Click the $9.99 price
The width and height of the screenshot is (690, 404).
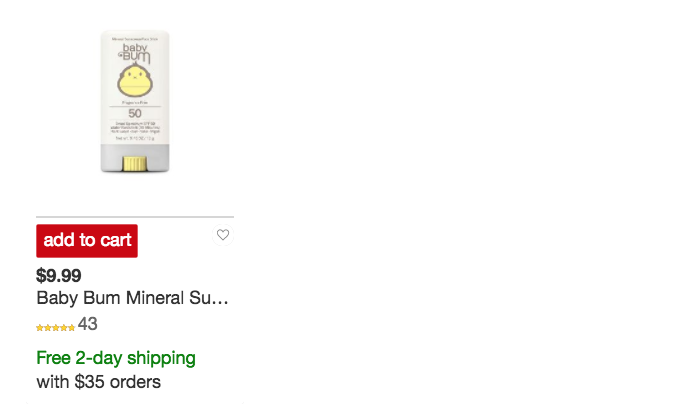[59, 275]
